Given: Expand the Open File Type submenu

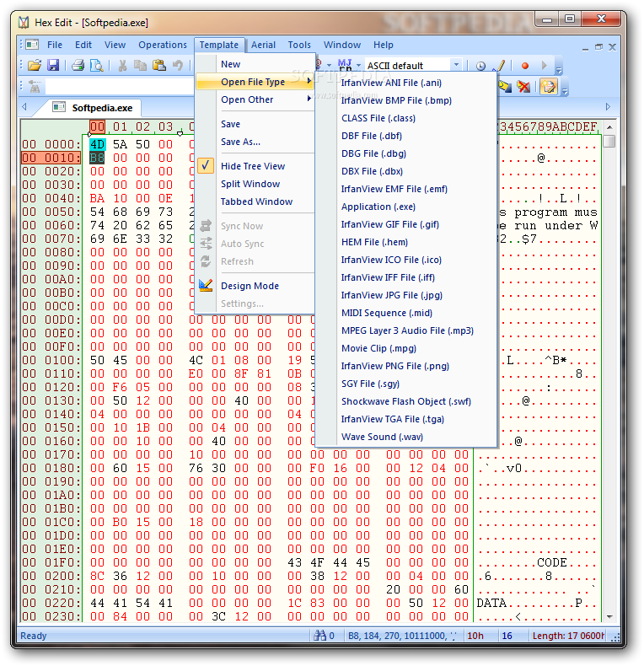Looking at the screenshot, I should pyautogui.click(x=255, y=82).
